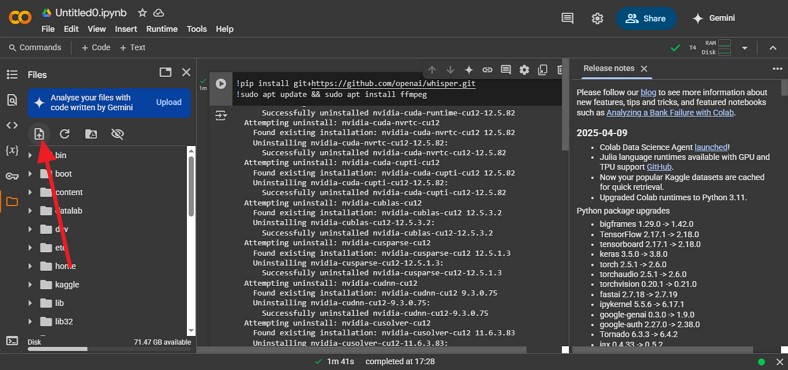
Task: Open the Commands search palette
Action: click(35, 47)
